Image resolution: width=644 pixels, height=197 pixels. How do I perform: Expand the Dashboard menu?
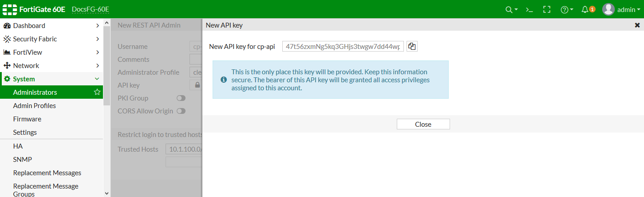click(51, 26)
